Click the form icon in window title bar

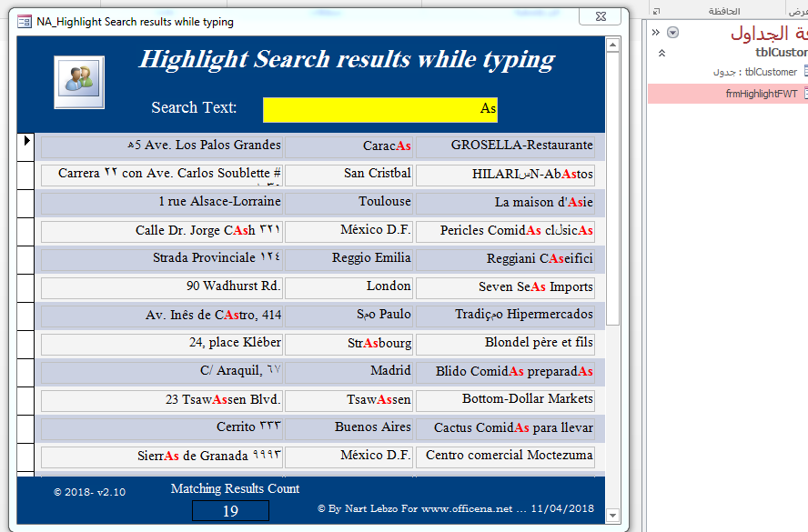tap(25, 21)
